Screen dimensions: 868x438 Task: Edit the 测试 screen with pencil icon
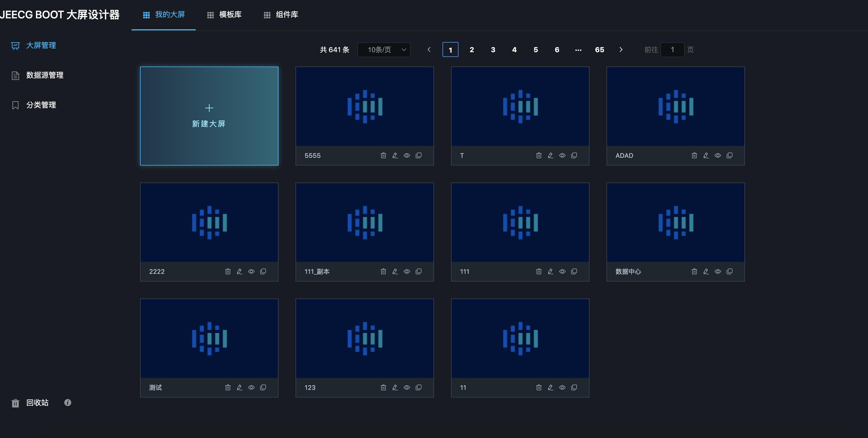[x=240, y=387]
